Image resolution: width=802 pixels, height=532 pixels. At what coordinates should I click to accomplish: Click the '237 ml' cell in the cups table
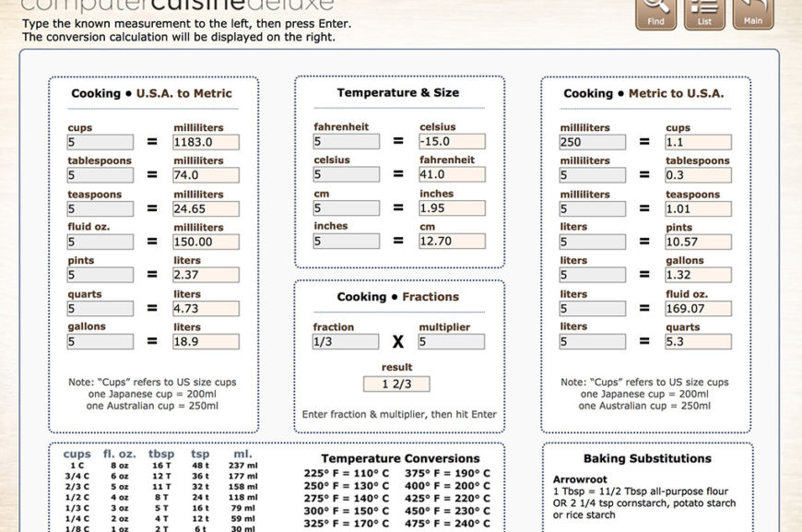coord(243,466)
